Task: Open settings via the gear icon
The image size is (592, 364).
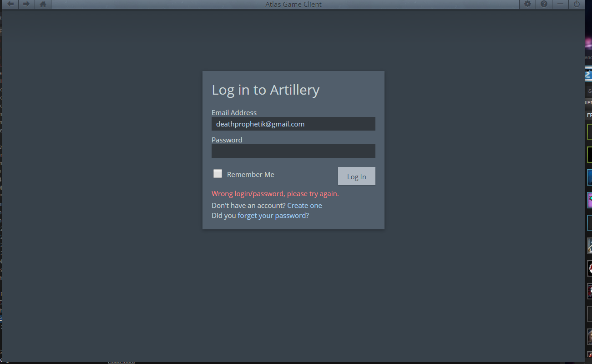Action: [x=527, y=4]
